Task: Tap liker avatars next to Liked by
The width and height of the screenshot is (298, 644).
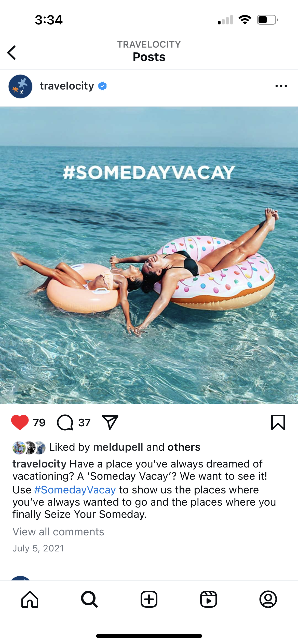Action: point(29,448)
